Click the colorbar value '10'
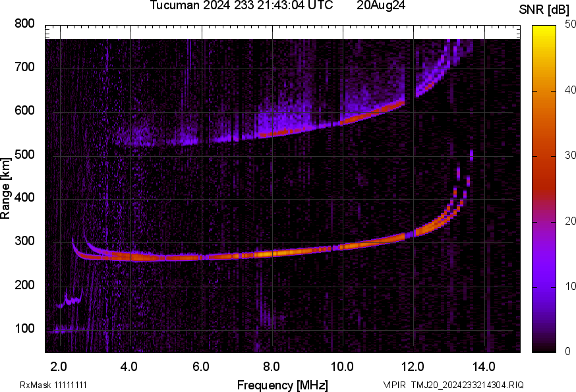Image resolution: width=576 pixels, height=392 pixels. pos(570,286)
